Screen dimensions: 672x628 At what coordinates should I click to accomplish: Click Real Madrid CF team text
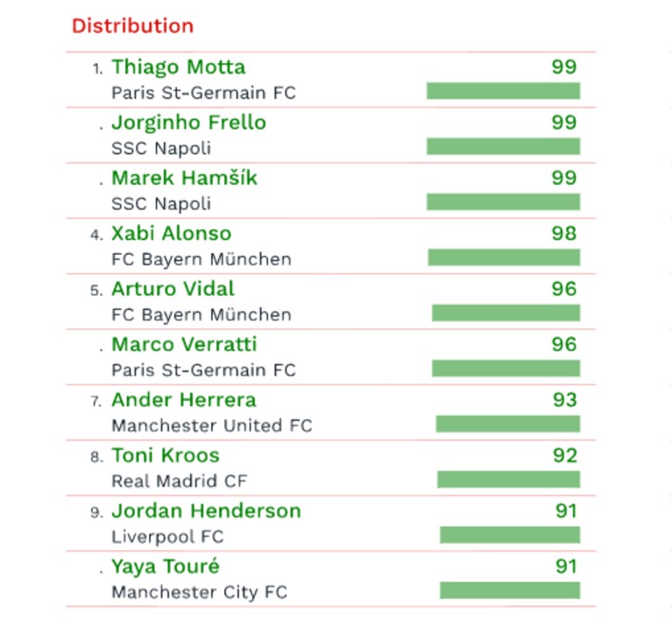pyautogui.click(x=179, y=481)
